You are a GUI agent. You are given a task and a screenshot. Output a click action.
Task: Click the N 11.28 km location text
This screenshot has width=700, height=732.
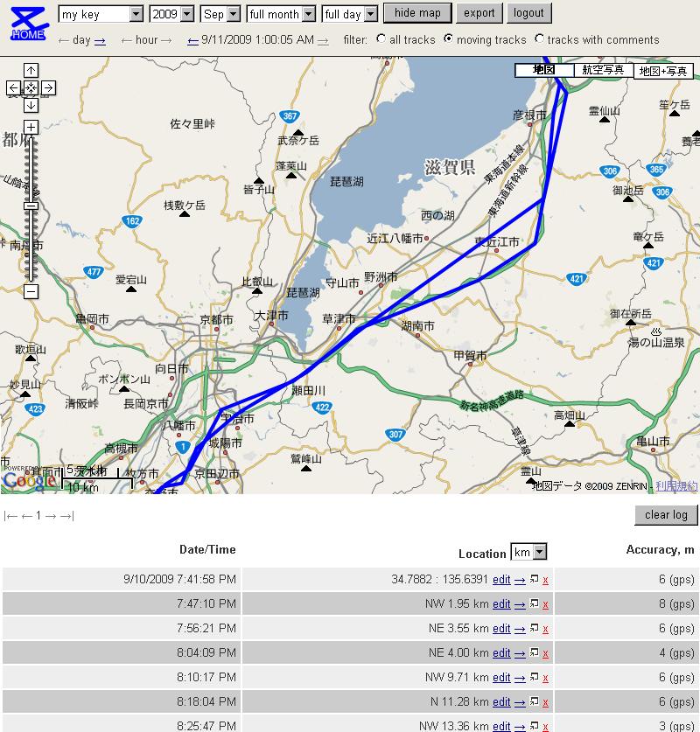tap(459, 701)
